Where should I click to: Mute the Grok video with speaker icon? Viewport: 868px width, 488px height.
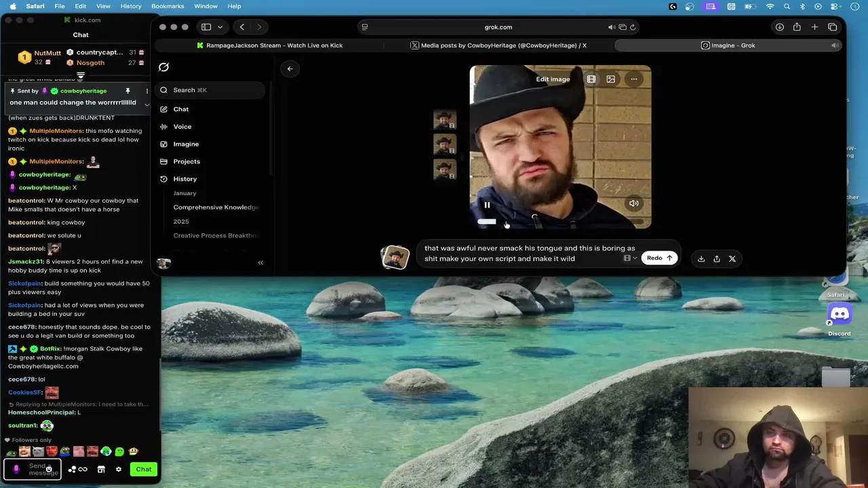coord(634,203)
